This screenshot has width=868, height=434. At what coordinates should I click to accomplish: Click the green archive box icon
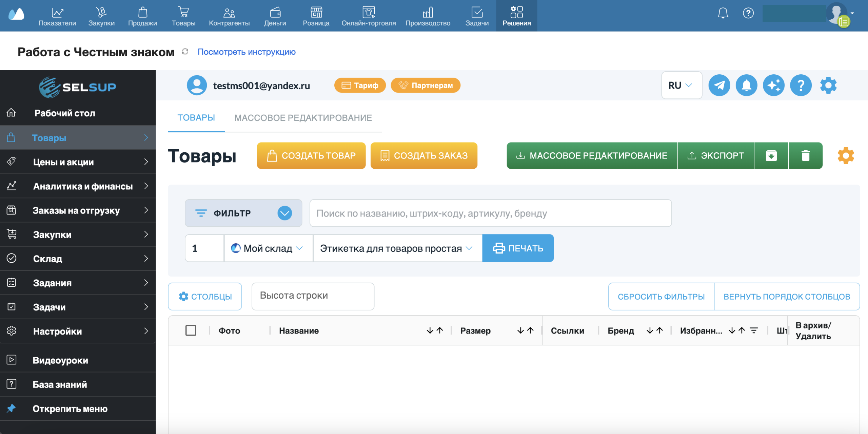771,156
